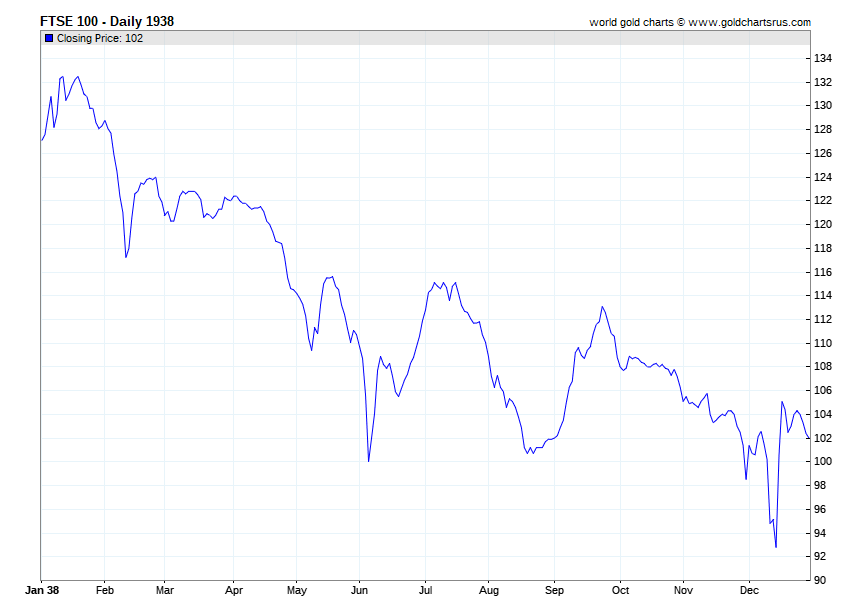850x616 pixels.
Task: Click the June trough at 100 on the line
Action: pyautogui.click(x=369, y=461)
